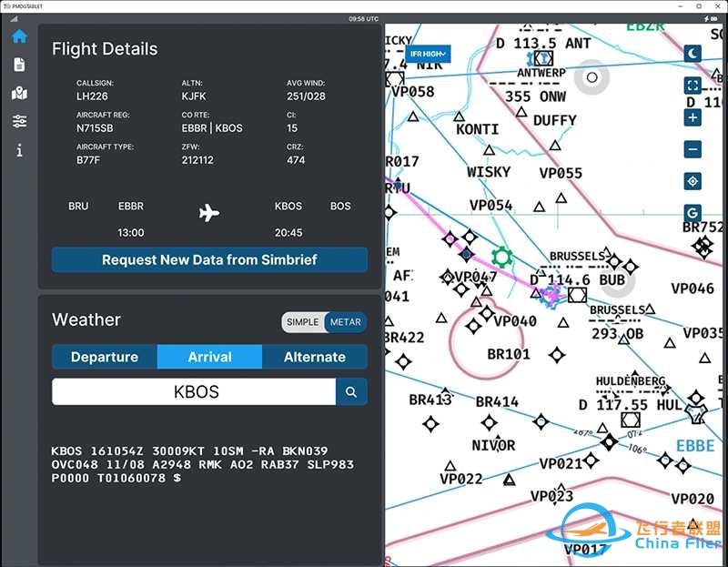
Task: Open the map page icon in sidebar
Action: pos(19,93)
